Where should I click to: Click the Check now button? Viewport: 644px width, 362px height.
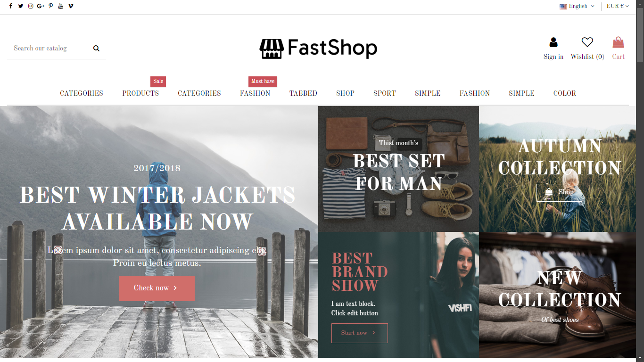(x=157, y=288)
